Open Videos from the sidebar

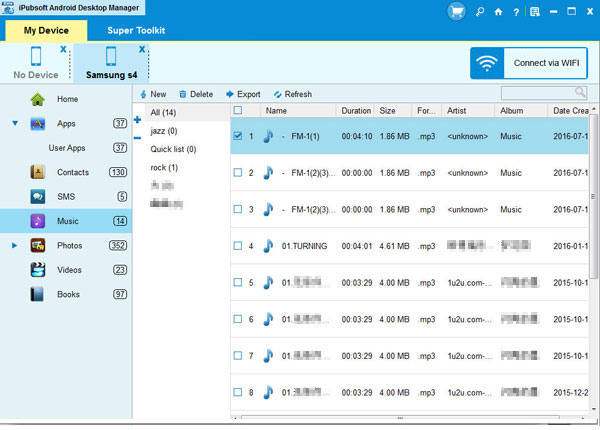tap(69, 269)
